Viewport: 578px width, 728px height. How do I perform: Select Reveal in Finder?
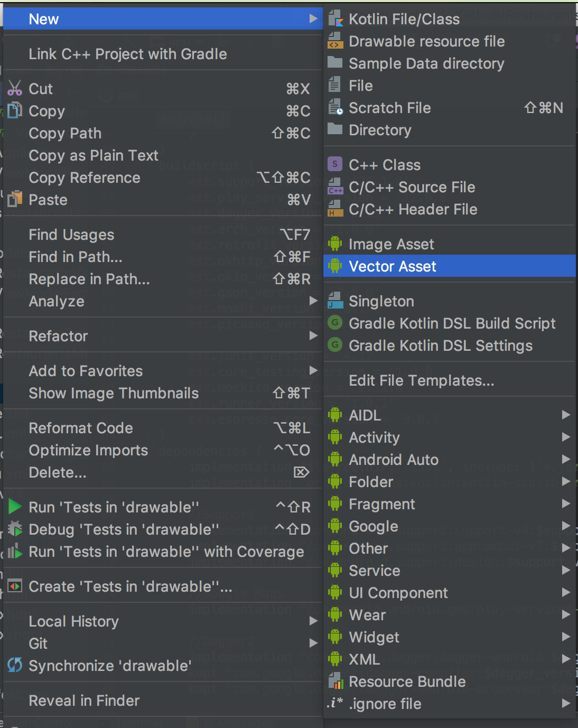(x=84, y=701)
